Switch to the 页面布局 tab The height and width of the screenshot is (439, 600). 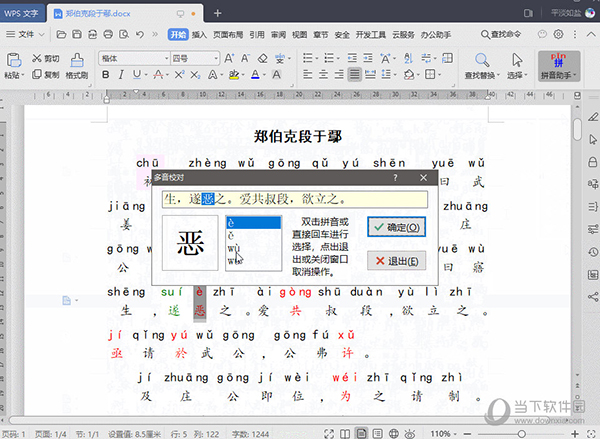pos(228,35)
